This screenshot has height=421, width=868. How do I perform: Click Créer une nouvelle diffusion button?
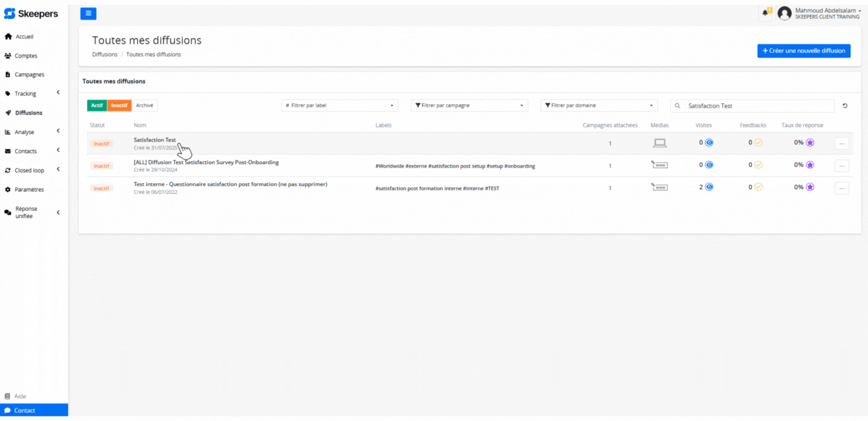pyautogui.click(x=803, y=51)
